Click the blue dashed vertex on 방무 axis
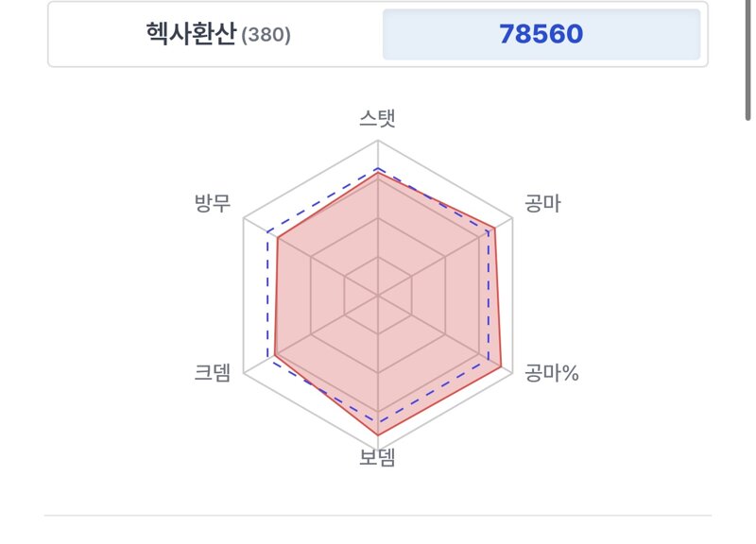Image resolution: width=756 pixels, height=544 pixels. pyautogui.click(x=267, y=231)
